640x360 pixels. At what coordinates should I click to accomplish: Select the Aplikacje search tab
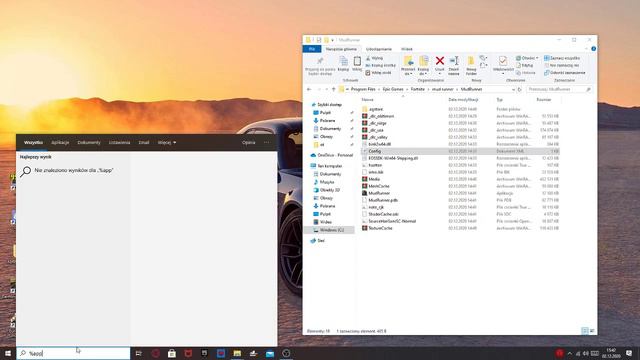click(60, 142)
